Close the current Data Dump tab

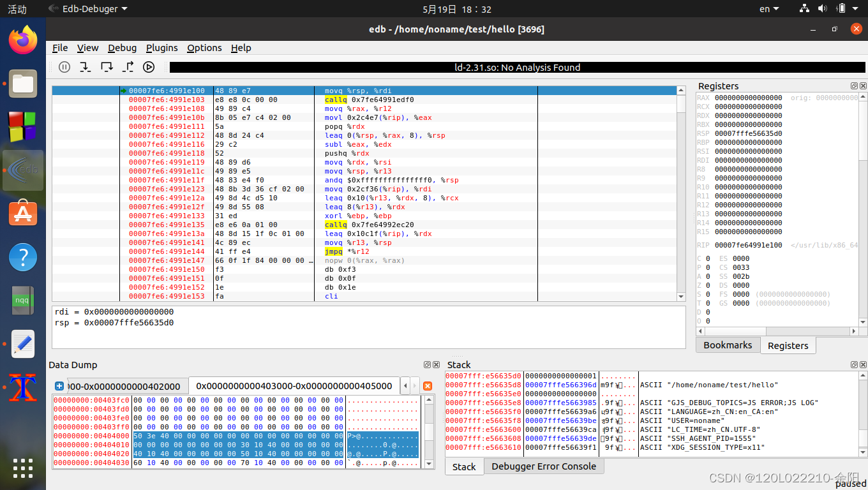(428, 386)
